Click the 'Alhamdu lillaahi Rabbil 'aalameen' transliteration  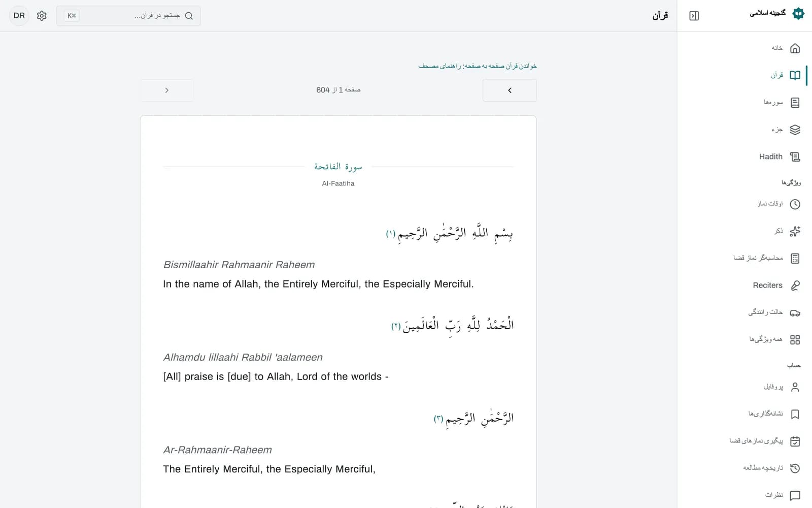pyautogui.click(x=243, y=357)
